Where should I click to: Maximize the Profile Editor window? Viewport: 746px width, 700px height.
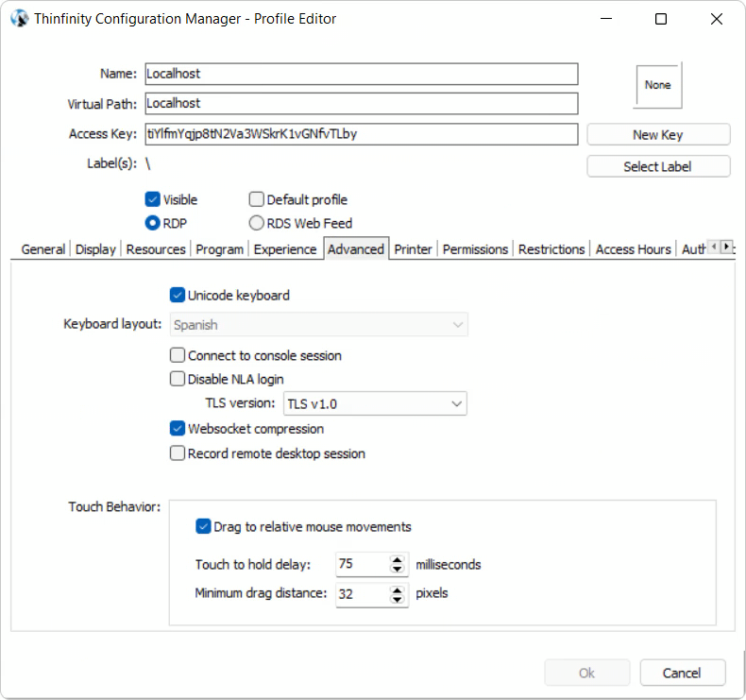[661, 19]
